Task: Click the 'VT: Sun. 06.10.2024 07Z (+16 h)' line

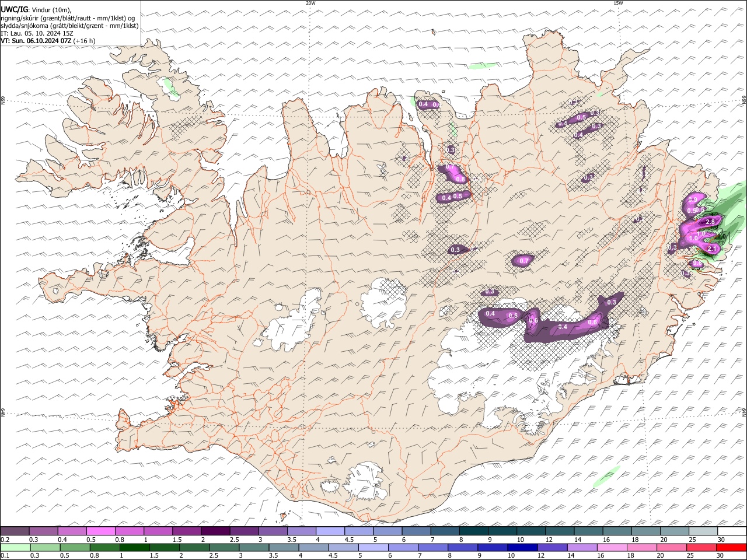Action: pyautogui.click(x=48, y=41)
